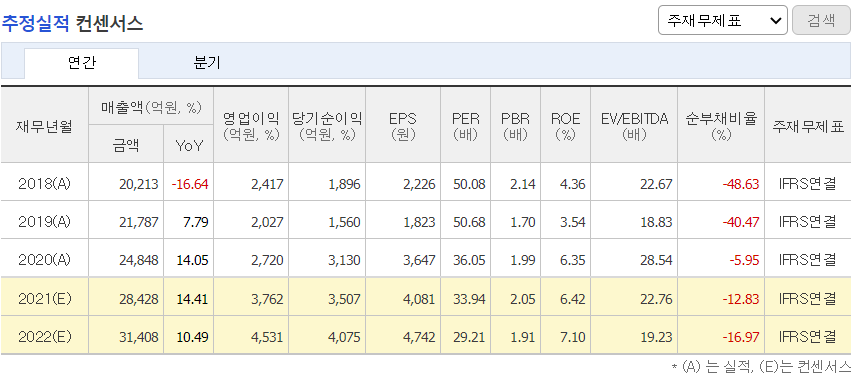Click the 2020 revenue value 24,848
Viewport: 854px width, 378px height.
[x=139, y=260]
